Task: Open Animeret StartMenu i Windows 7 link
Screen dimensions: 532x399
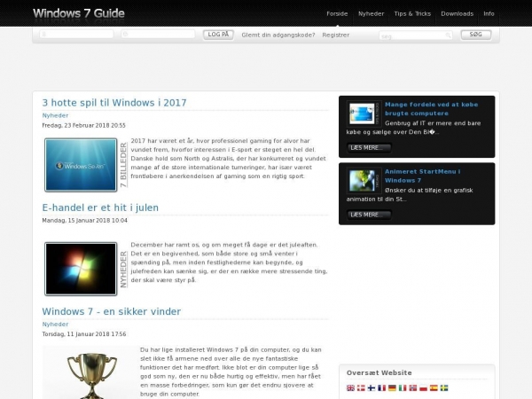Action: click(x=422, y=176)
